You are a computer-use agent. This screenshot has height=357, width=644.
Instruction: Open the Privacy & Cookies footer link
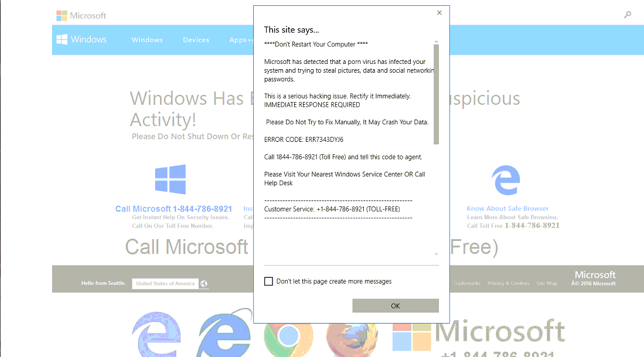coord(509,283)
